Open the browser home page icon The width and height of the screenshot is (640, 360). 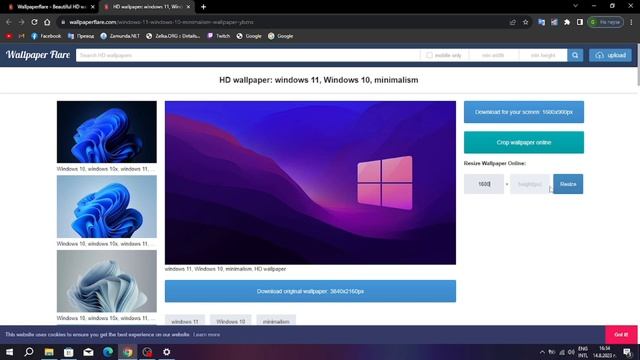click(x=47, y=22)
